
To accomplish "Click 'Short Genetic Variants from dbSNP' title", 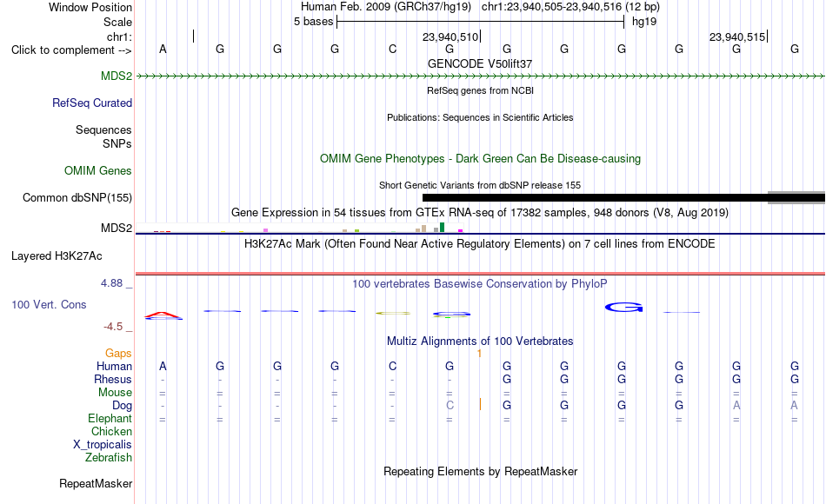I will tap(480, 185).
